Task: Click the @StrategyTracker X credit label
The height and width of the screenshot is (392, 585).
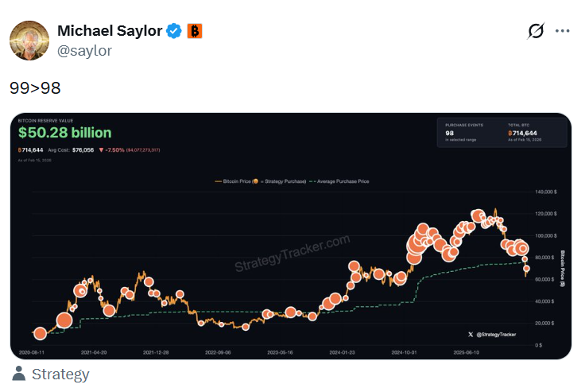Action: pos(492,335)
